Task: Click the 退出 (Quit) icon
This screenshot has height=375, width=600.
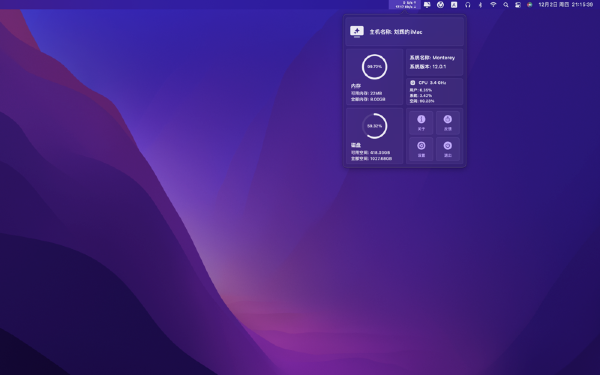Action: click(x=448, y=149)
